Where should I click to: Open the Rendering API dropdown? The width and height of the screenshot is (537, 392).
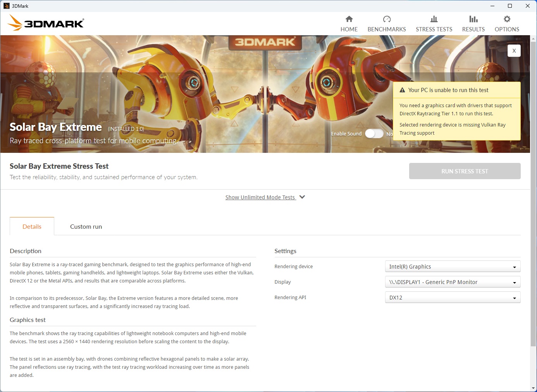[453, 298]
